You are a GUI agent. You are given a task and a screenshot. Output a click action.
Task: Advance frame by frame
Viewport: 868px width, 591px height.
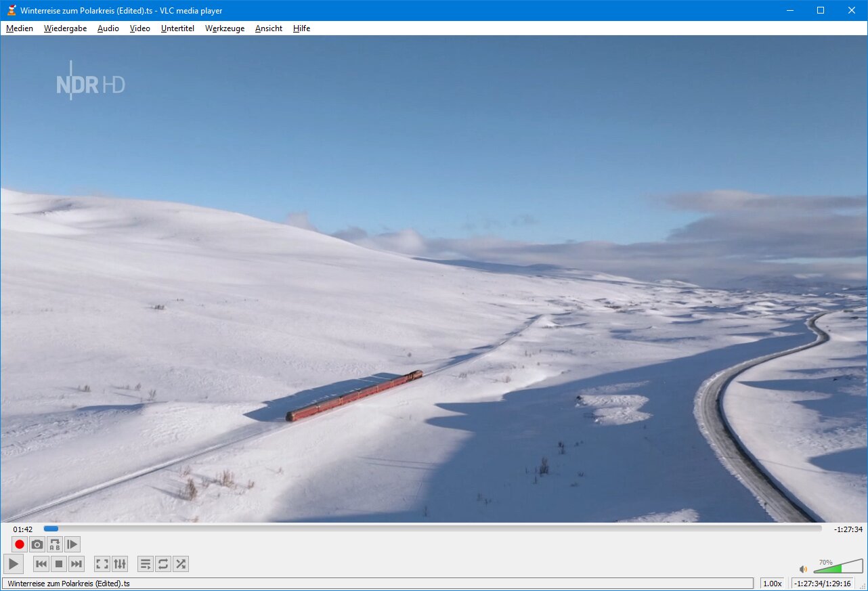(x=72, y=544)
